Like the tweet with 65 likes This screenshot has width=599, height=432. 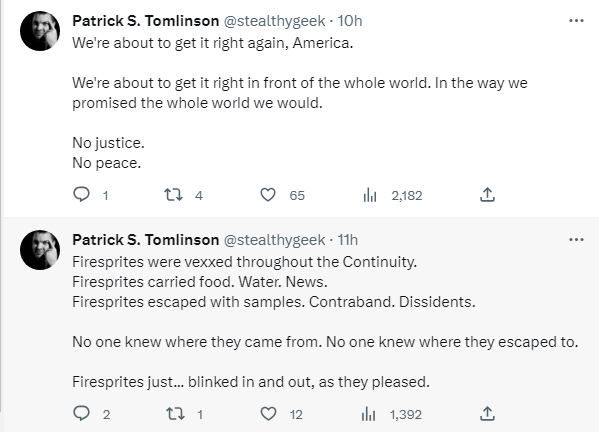pos(268,195)
